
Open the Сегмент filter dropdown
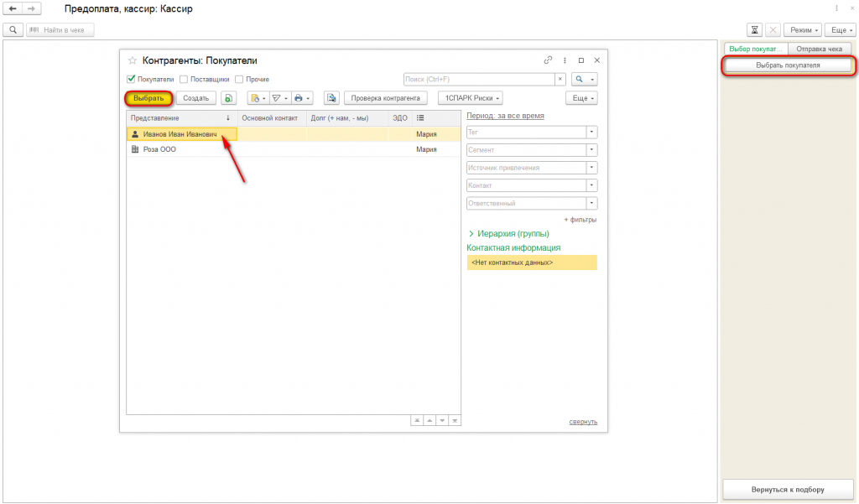[591, 150]
